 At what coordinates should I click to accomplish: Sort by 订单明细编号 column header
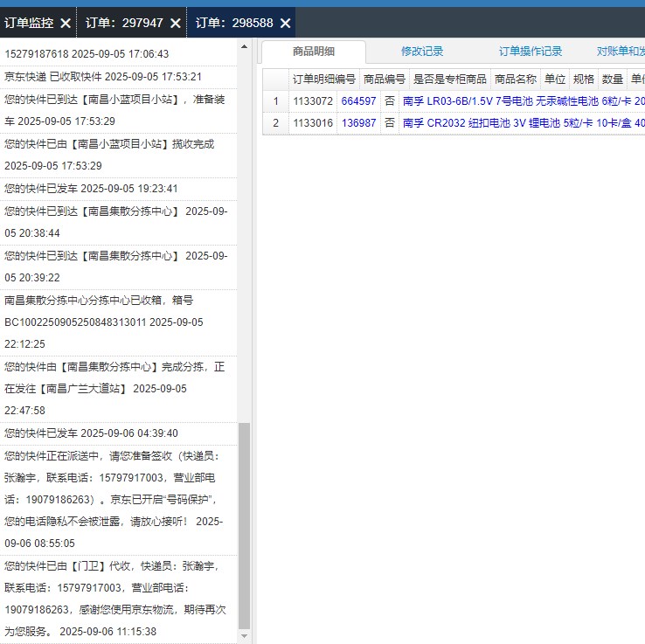click(x=323, y=79)
